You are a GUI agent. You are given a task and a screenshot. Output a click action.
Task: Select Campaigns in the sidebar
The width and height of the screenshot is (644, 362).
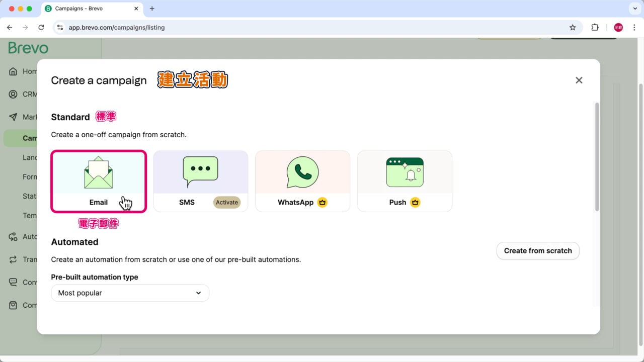[x=30, y=138]
